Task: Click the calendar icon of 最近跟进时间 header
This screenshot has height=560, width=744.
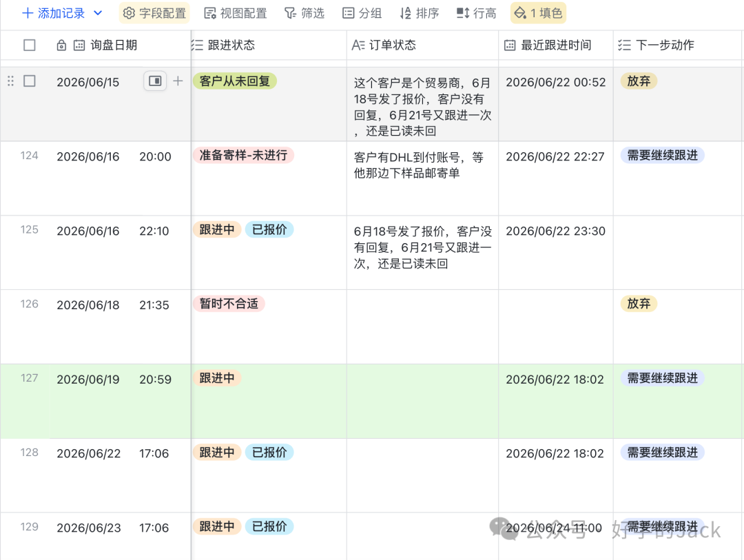Action: click(510, 45)
